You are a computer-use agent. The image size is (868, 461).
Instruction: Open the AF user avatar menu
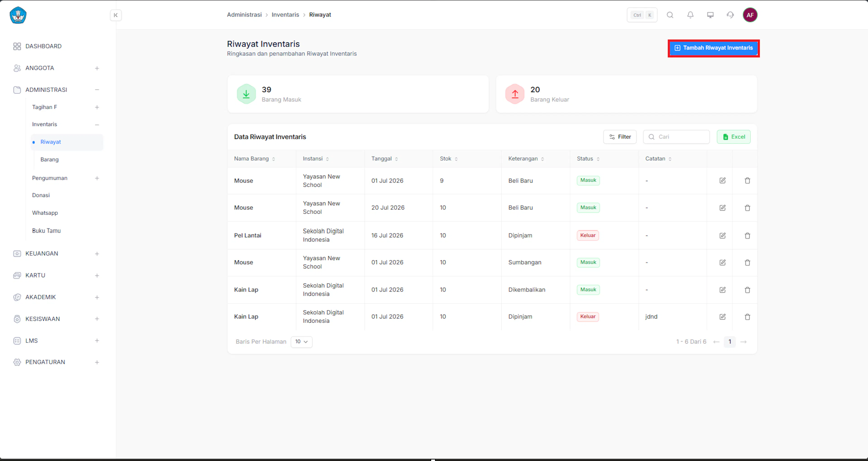pos(750,15)
